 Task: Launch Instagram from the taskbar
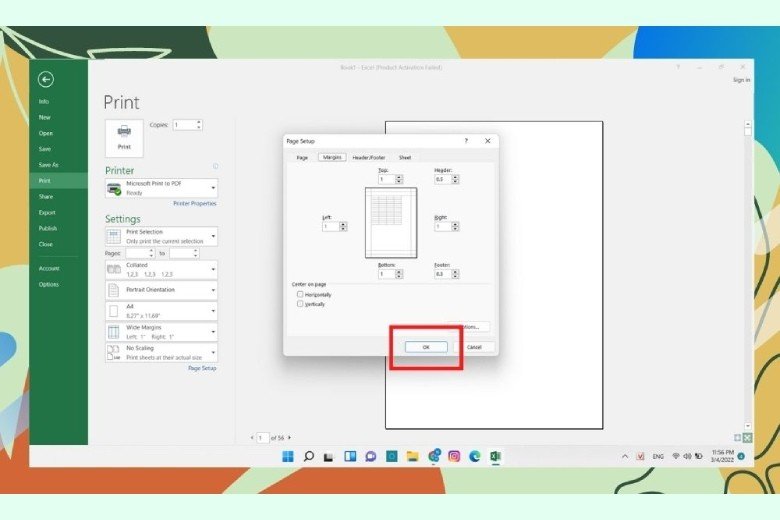pos(454,456)
